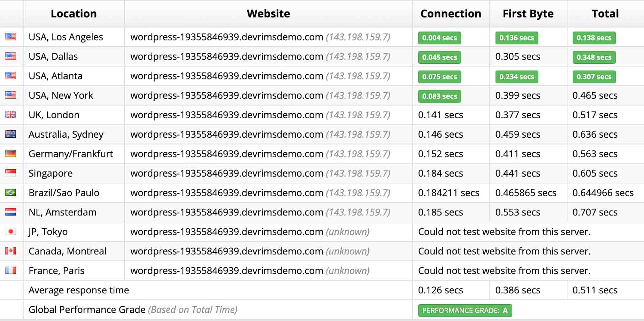Select the Average response time row
Screen dimensions: 644x321
(x=79, y=290)
